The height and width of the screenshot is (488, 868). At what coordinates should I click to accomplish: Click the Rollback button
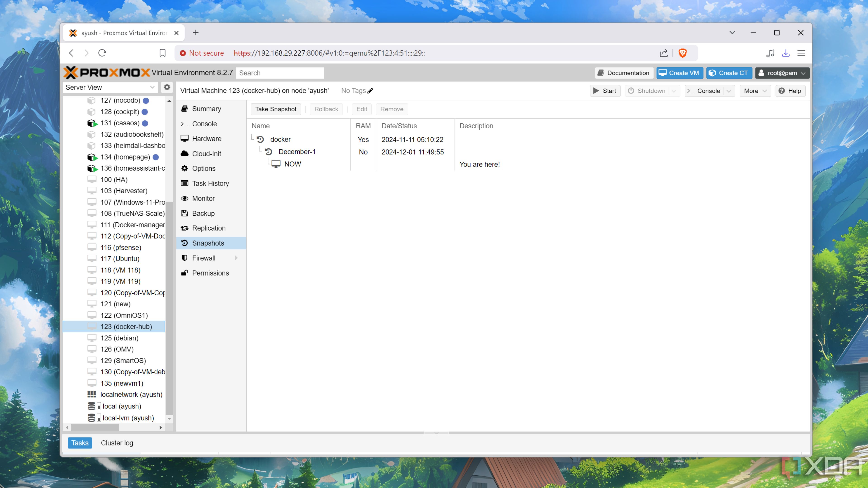(326, 109)
